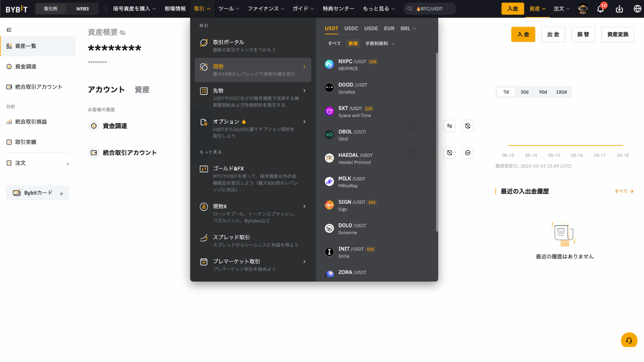This screenshot has width=644, height=362.
Task: Open 特典センター in the navbar
Action: [339, 9]
